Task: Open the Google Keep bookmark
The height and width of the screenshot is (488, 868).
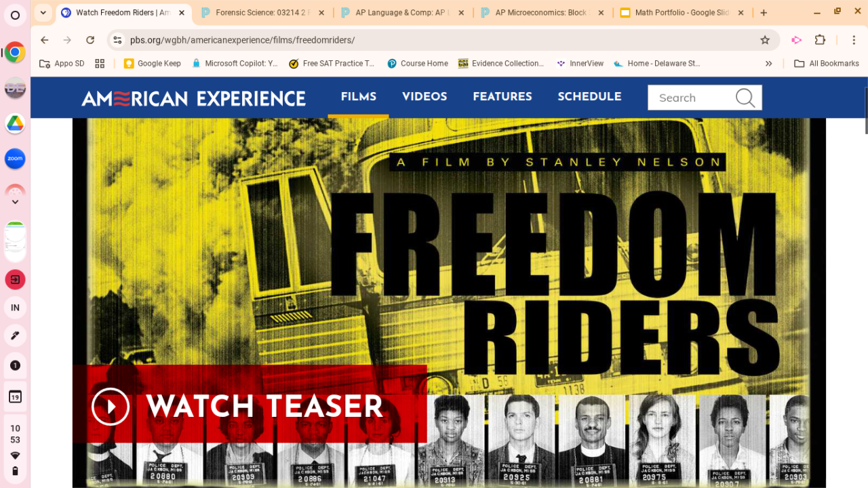Action: tap(152, 64)
